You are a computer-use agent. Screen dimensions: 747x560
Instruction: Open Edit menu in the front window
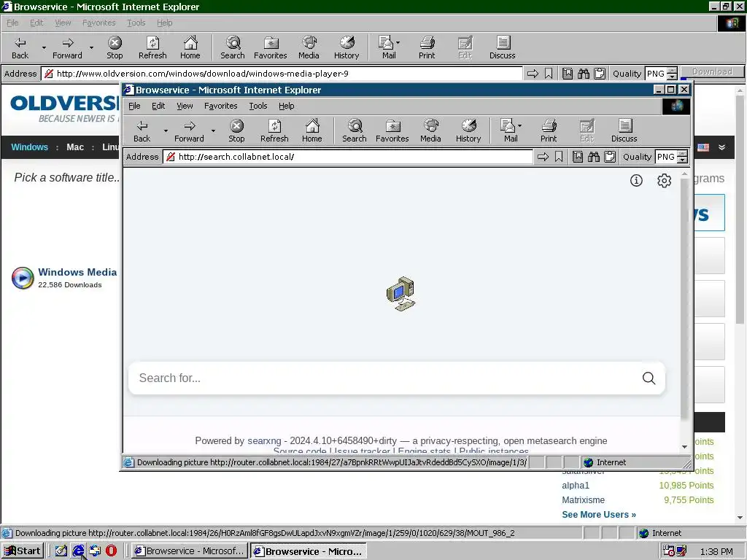(158, 106)
